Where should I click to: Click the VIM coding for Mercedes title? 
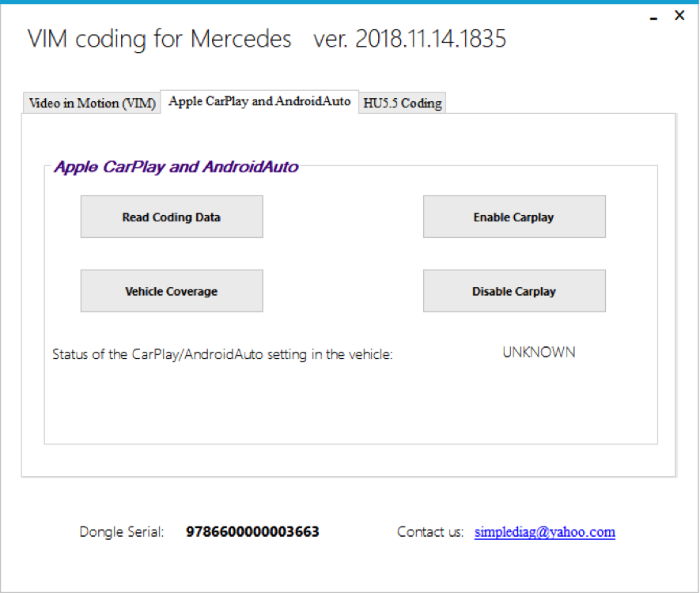pos(159,40)
